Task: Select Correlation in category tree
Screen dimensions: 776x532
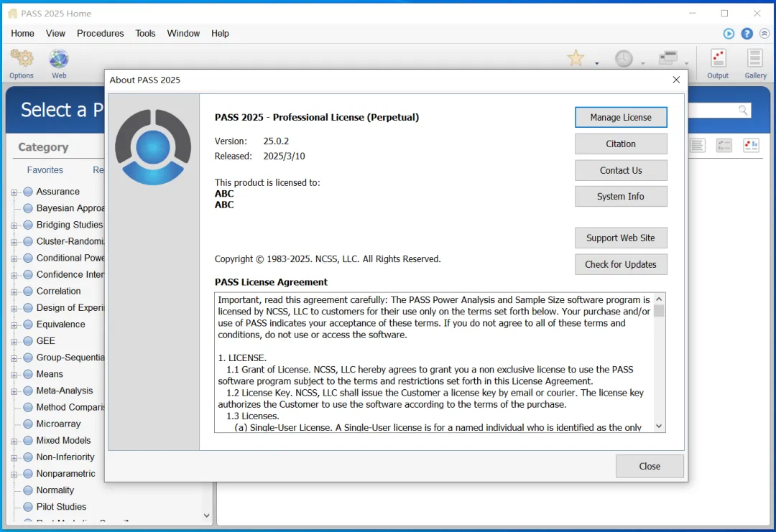Action: tap(58, 291)
